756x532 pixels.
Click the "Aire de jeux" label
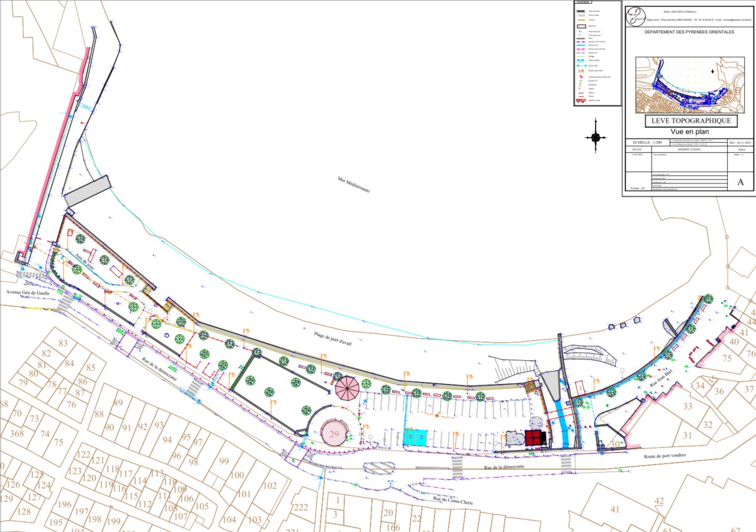[84, 261]
